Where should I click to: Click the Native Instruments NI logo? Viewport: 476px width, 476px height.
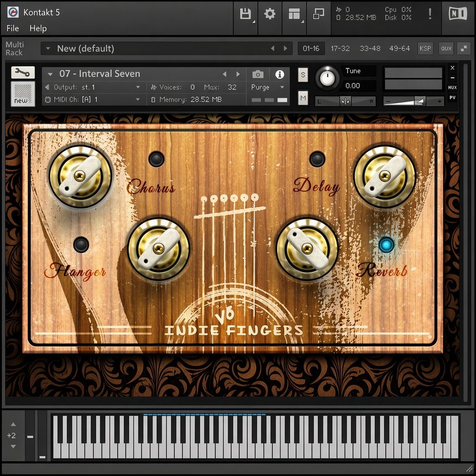[458, 13]
